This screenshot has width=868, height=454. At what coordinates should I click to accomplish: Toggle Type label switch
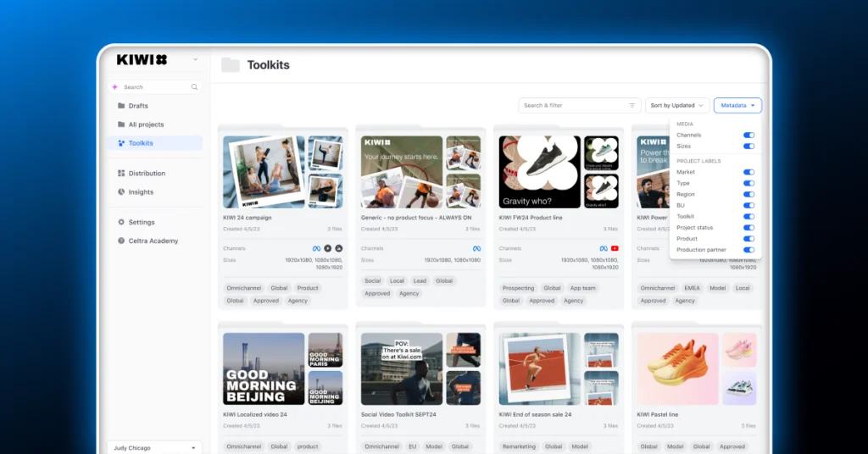pos(748,183)
